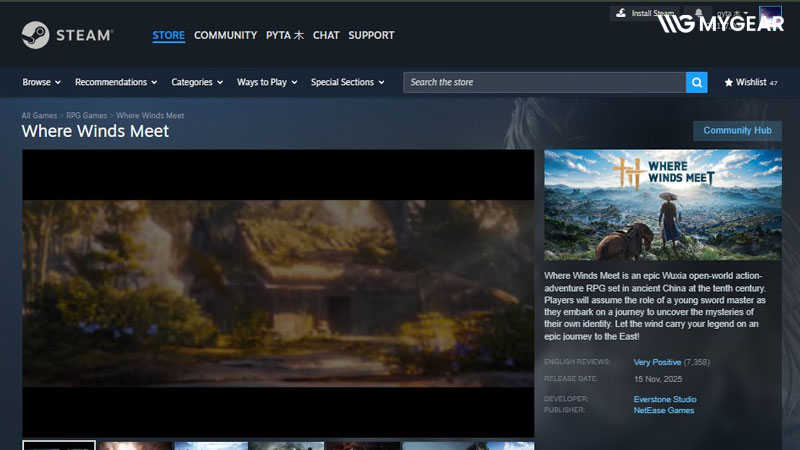Click the user avatar in header
The image size is (800, 450).
770,15
